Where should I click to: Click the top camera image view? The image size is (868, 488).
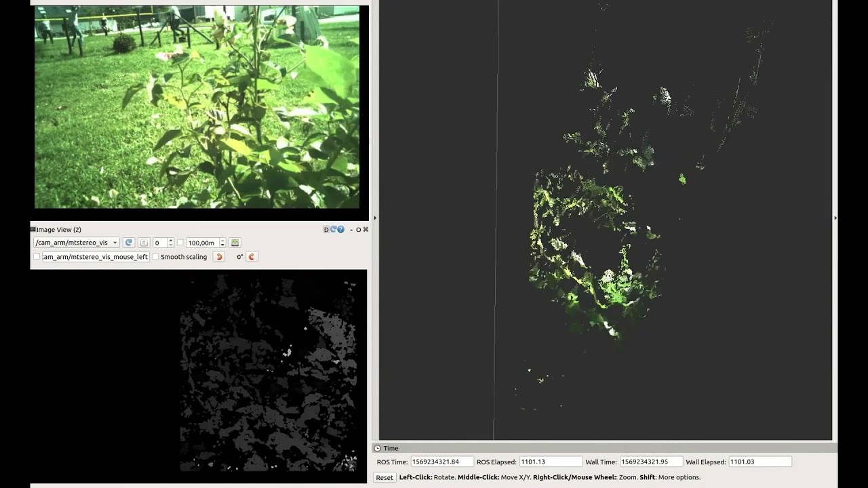[x=197, y=107]
